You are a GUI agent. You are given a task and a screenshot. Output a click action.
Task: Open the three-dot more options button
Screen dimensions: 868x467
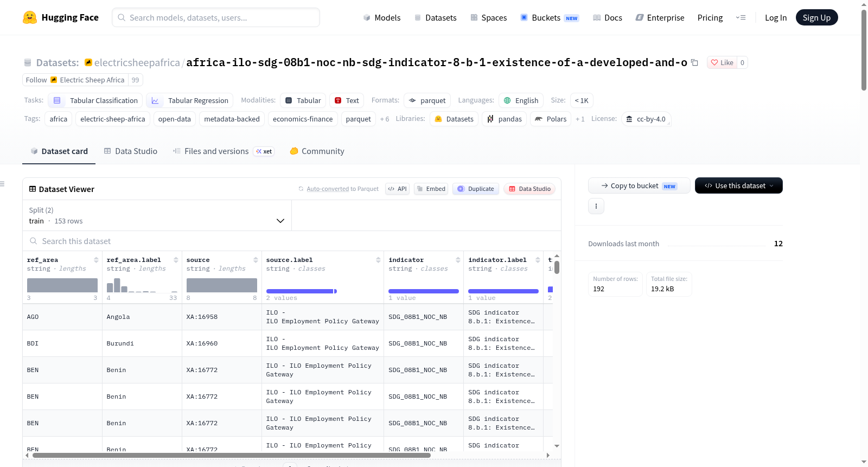point(596,206)
